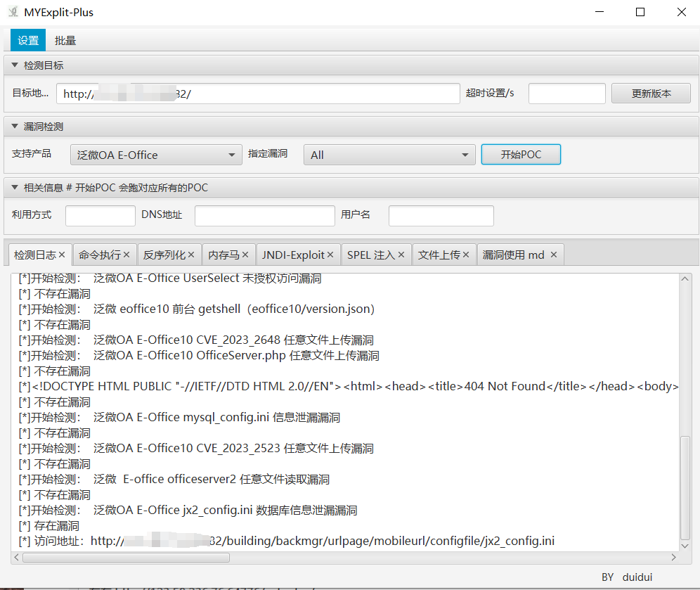Screen dimensions: 700x590
Task: Click the mysql_config.ini 信息泄漏 log line
Action: tap(179, 418)
